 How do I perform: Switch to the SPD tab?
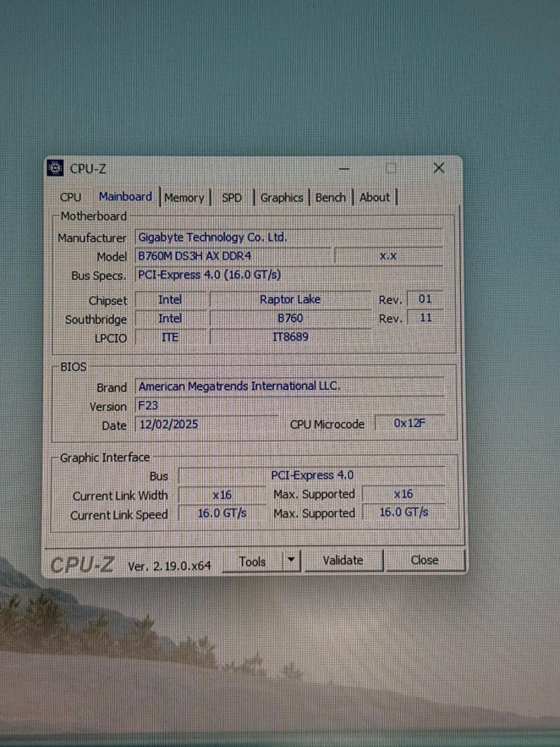pos(231,198)
